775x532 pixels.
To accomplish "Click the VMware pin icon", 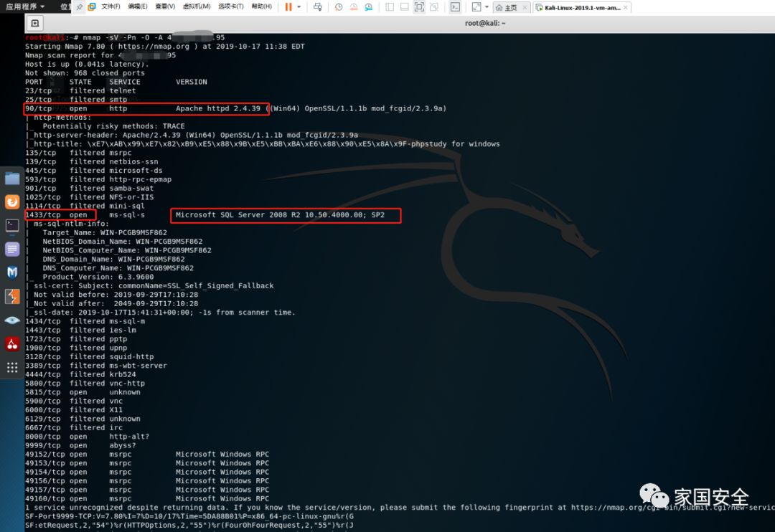I will [80, 7].
